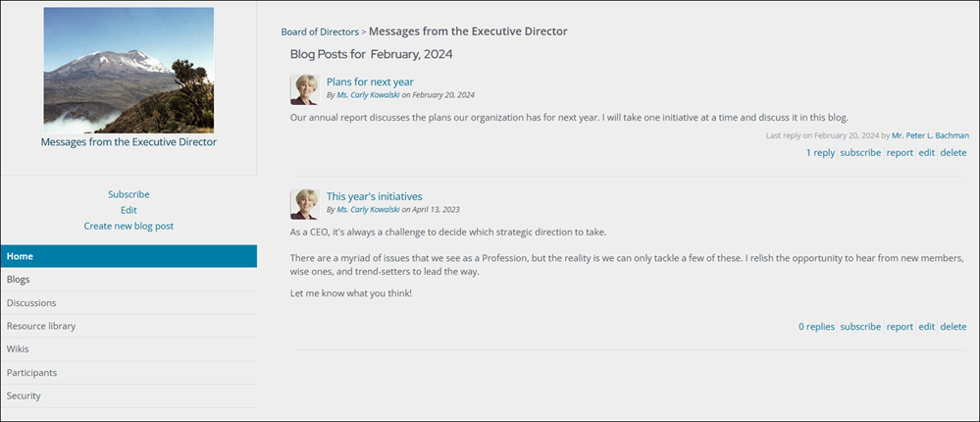
Task: Open the Security settings page
Action: (129, 396)
